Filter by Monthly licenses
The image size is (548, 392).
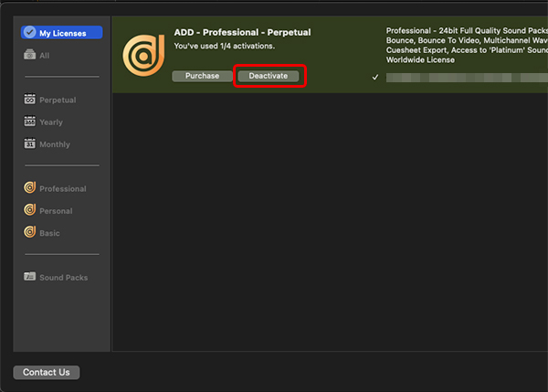tap(55, 144)
